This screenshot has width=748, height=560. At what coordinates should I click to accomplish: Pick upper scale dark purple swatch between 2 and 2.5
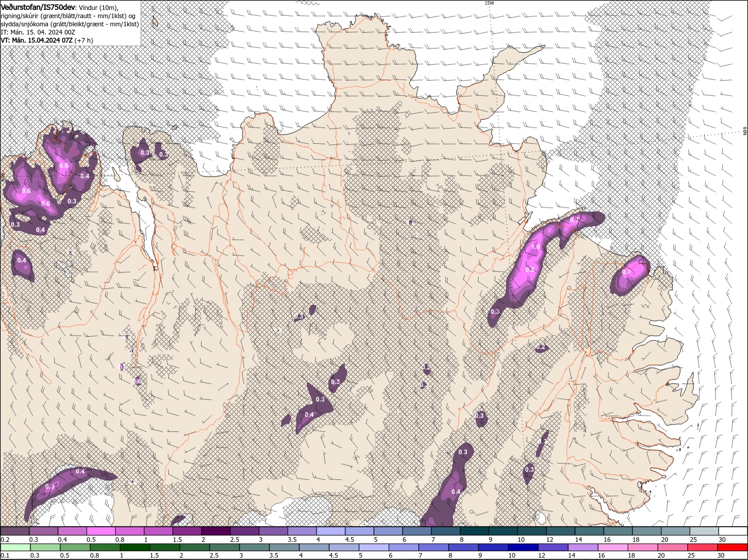pos(216,531)
